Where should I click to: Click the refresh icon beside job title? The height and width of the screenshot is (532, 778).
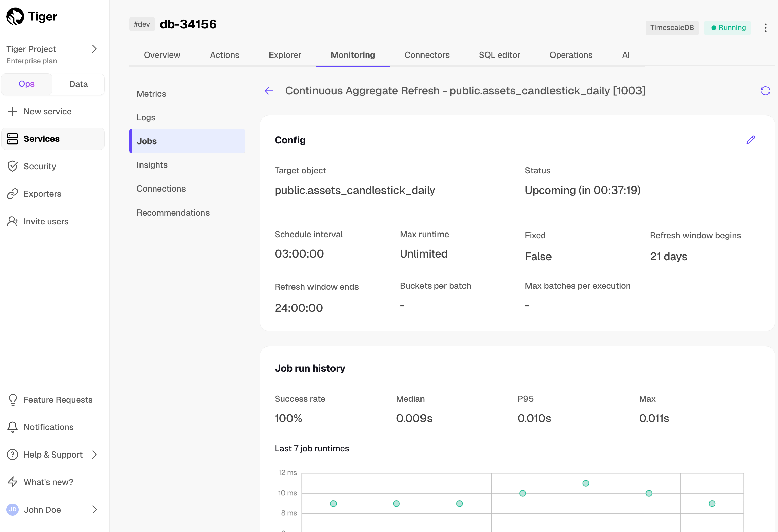click(x=765, y=91)
